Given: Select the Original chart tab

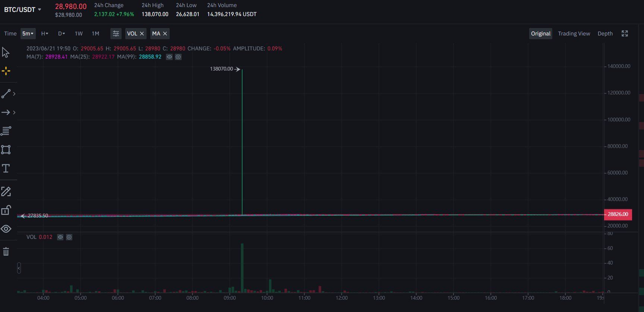Looking at the screenshot, I should [541, 34].
